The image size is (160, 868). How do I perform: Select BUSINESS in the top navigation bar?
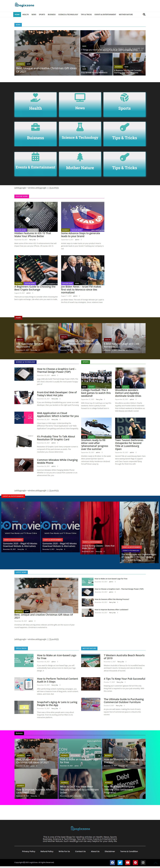coord(52,15)
